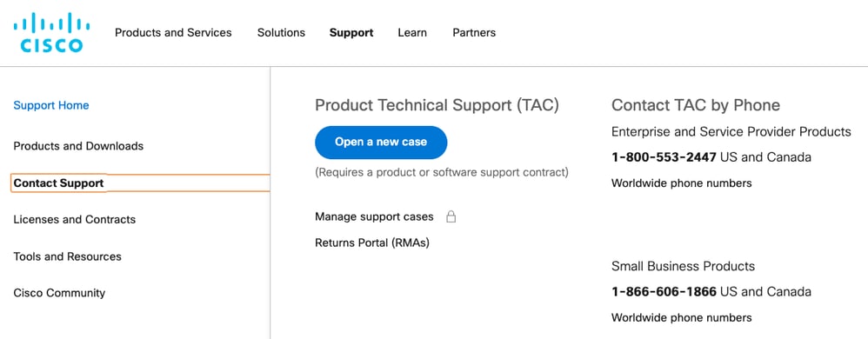Select Products and Downloads in sidebar
The height and width of the screenshot is (339, 868).
78,146
